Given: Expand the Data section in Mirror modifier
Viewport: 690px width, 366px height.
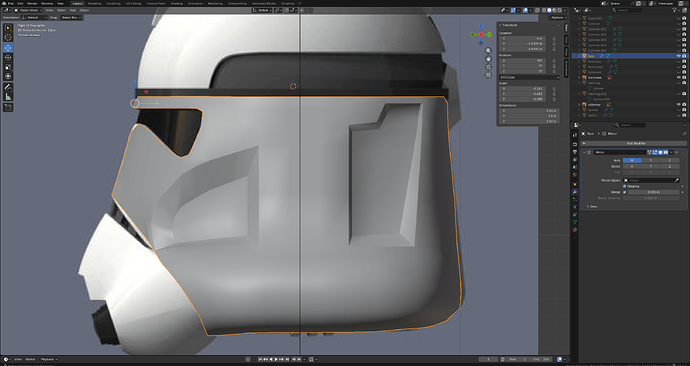Looking at the screenshot, I should point(592,206).
